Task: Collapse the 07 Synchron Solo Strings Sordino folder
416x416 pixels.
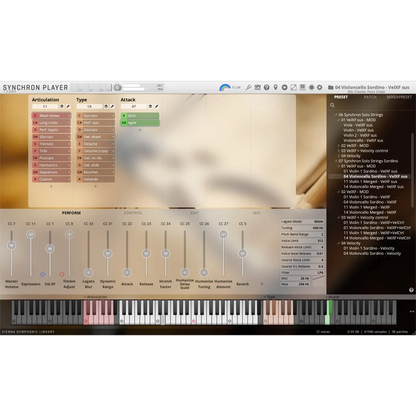Action: tap(336, 161)
